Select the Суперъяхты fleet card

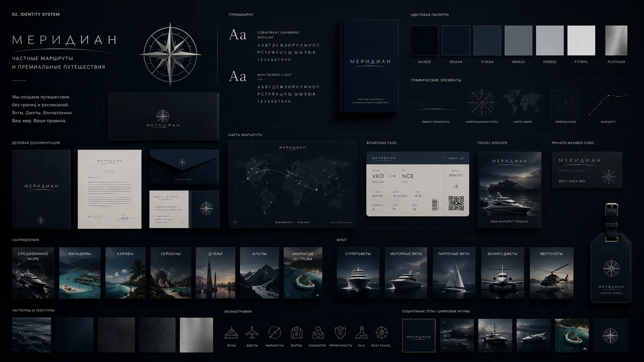pos(358,273)
